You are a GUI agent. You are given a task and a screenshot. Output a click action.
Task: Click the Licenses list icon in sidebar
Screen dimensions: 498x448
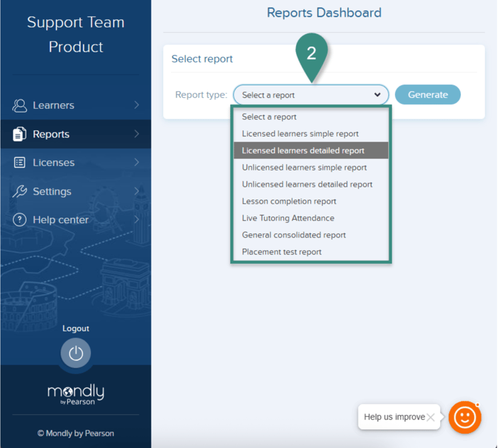click(x=19, y=163)
